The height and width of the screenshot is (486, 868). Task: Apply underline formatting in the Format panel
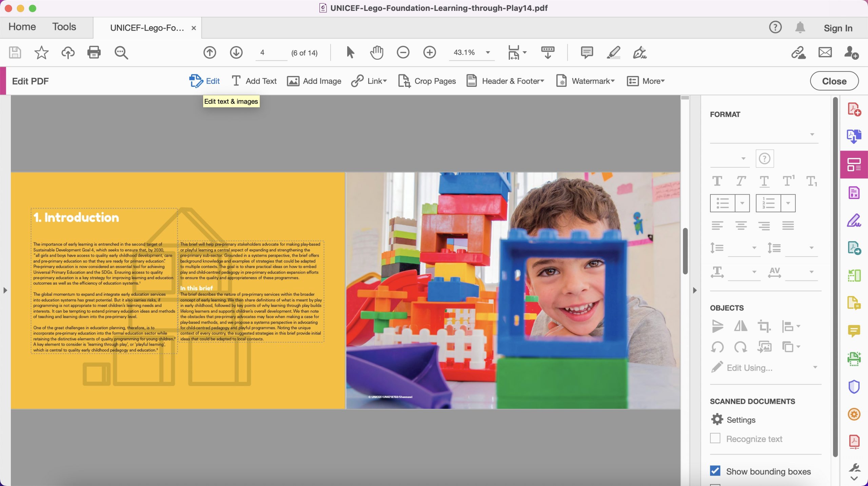coord(764,181)
